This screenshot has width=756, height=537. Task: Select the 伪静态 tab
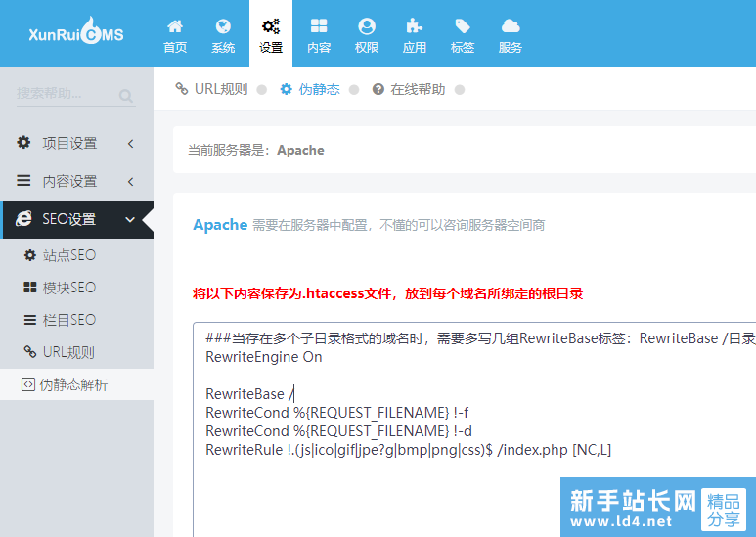[310, 89]
